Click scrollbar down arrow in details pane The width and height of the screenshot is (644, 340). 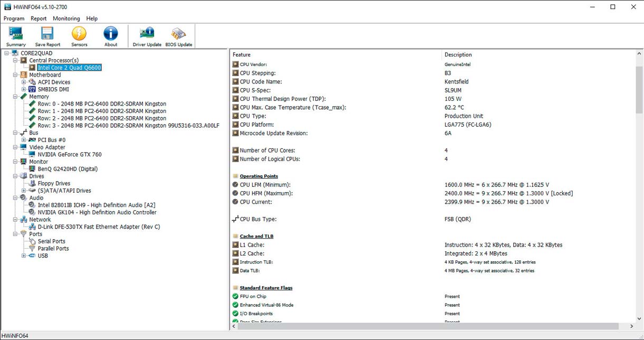(639, 318)
